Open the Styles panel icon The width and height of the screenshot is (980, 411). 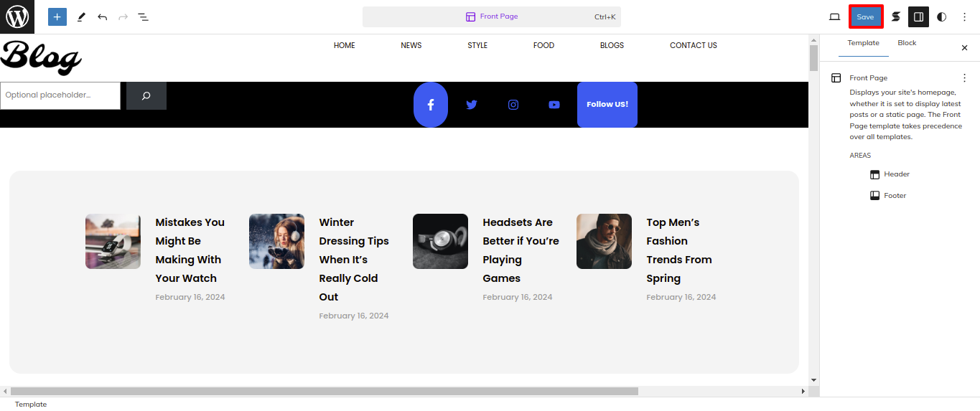point(895,16)
